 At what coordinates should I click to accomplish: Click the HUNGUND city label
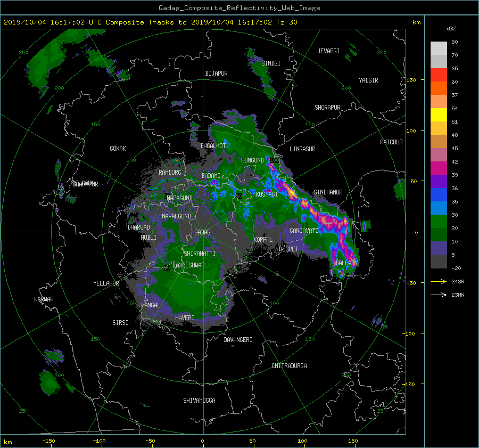pyautogui.click(x=252, y=160)
